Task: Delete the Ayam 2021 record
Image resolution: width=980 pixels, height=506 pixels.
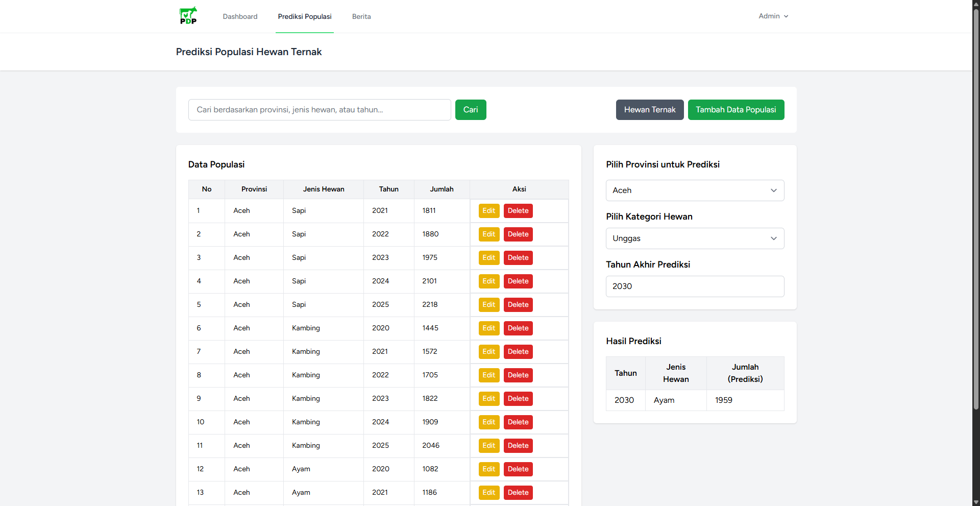Action: (518, 493)
